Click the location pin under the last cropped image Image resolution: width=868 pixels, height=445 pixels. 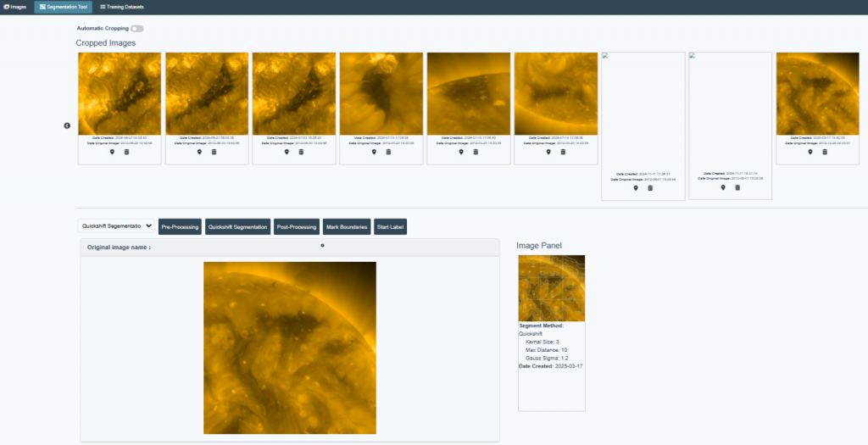pos(810,153)
